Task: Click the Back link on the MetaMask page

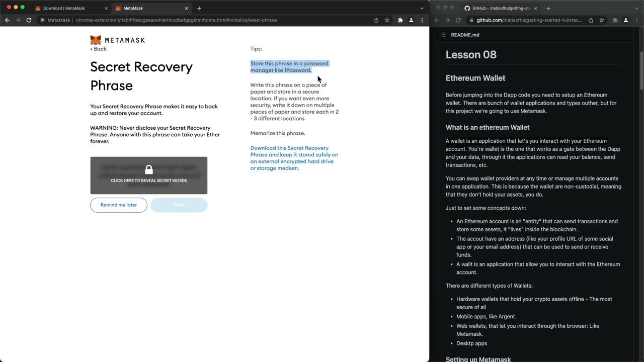Action: pos(98,49)
